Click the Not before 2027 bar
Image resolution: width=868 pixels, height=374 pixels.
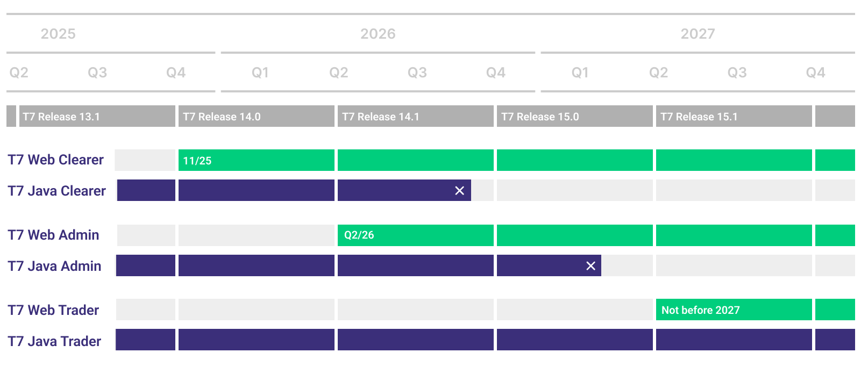[734, 310]
